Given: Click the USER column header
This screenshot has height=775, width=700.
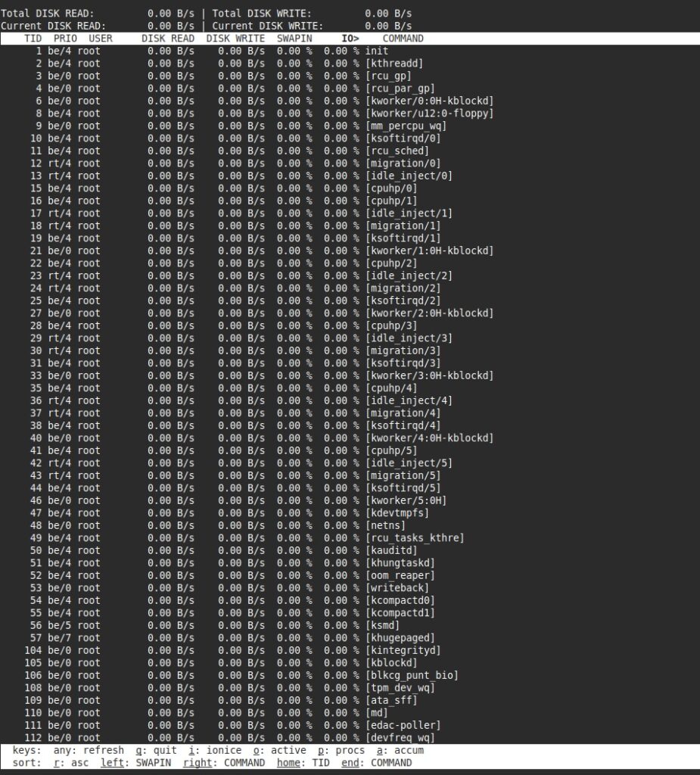Looking at the screenshot, I should tap(100, 39).
